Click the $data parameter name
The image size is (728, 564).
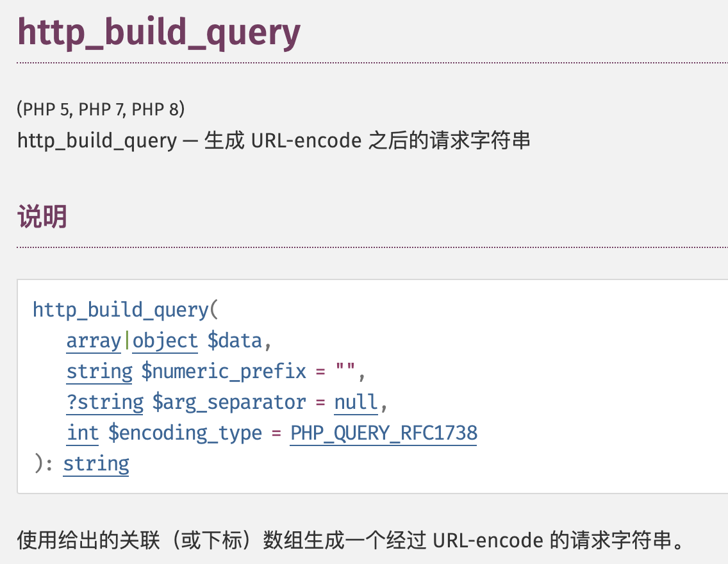click(x=235, y=341)
